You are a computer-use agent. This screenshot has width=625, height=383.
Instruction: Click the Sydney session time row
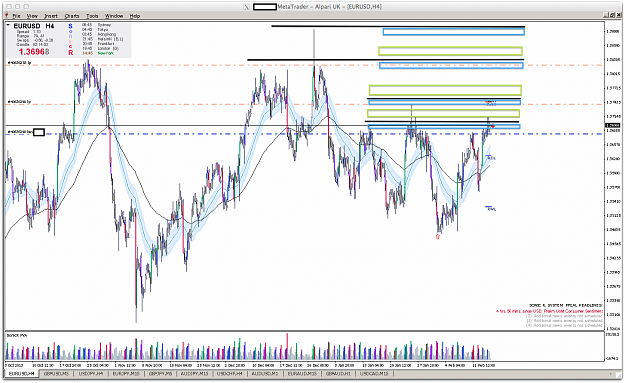point(96,25)
